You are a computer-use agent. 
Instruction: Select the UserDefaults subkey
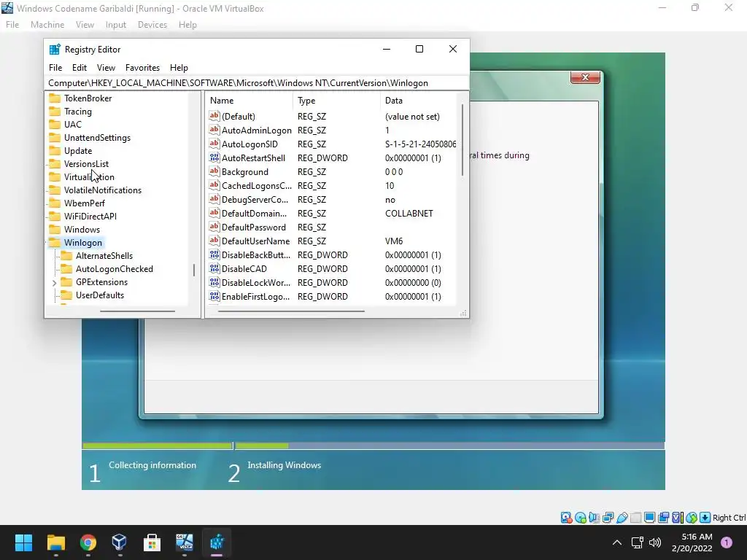click(x=99, y=295)
